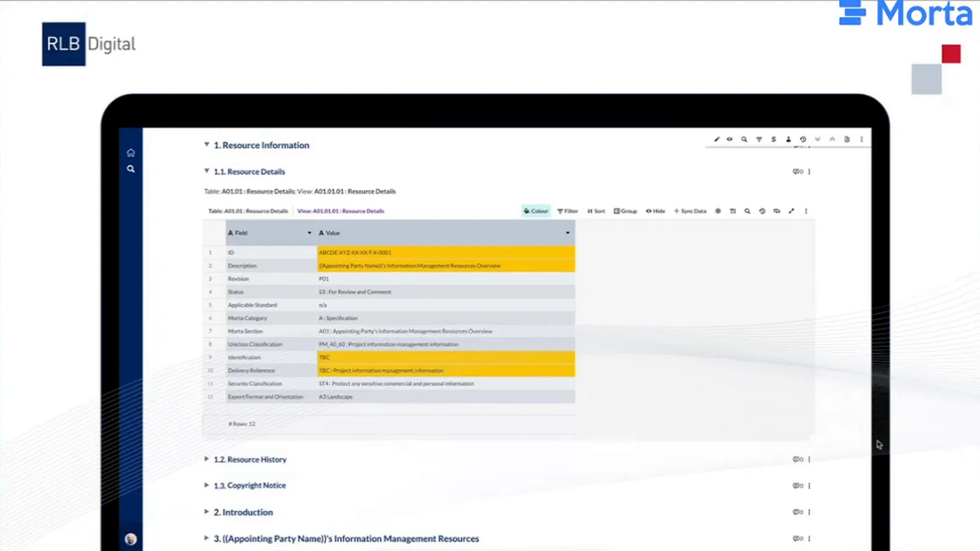980x551 pixels.
Task: Open comments for 1.2. Resource History
Action: tap(797, 459)
